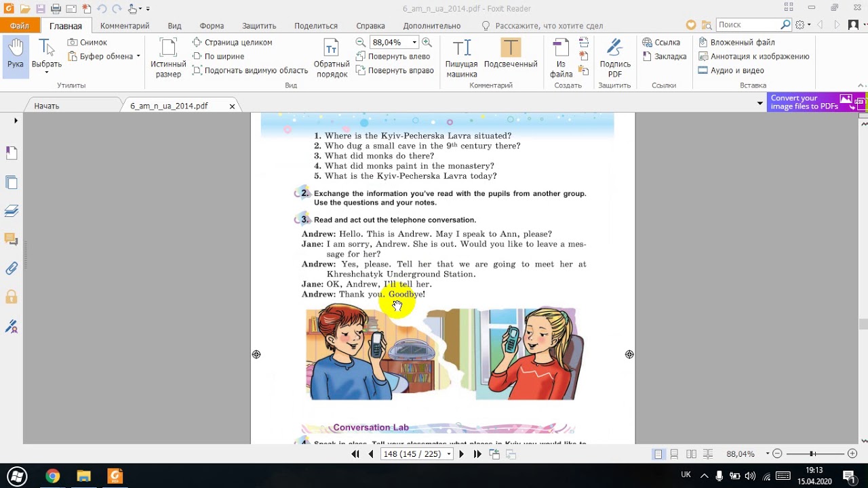
Task: Zoom out with the ribbon minus magnifier
Action: [361, 42]
